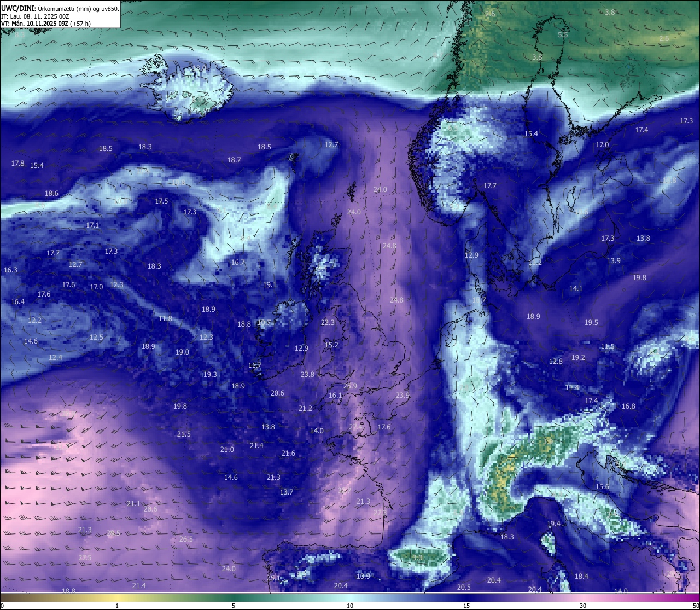The image size is (700, 610).
Task: Click the 3.0 value over the Pyrenees
Action: (x=417, y=558)
